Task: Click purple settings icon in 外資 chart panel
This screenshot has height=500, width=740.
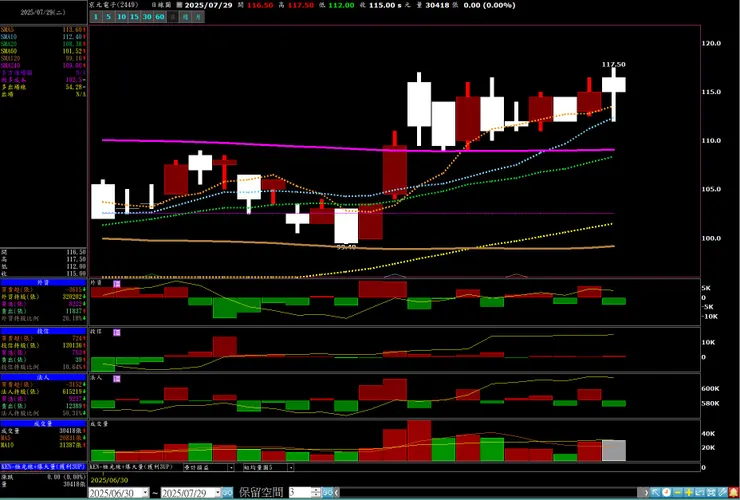Action: coord(117,284)
